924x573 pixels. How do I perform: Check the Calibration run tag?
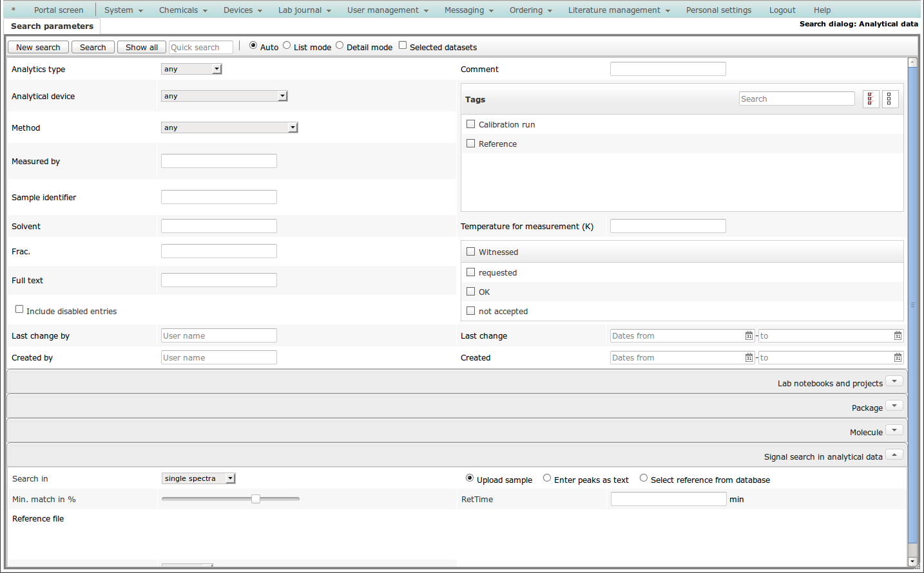pos(471,124)
